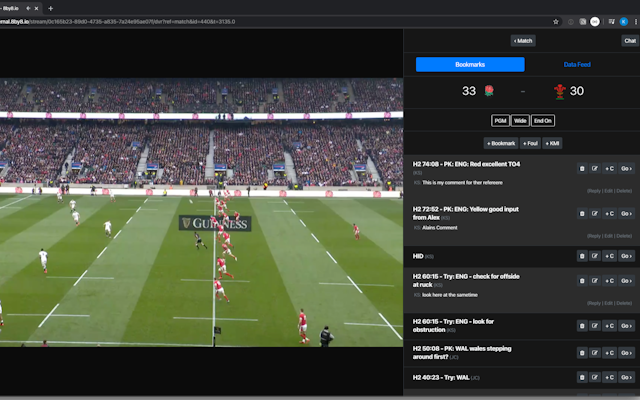The image size is (640, 400).
Task: Open a new browser tab with plus
Action: coord(51,8)
